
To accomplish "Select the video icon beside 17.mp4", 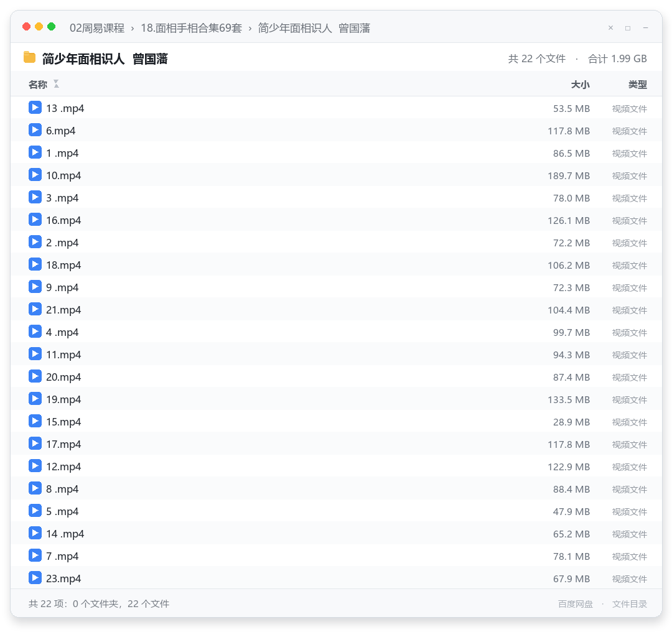I will [x=35, y=444].
